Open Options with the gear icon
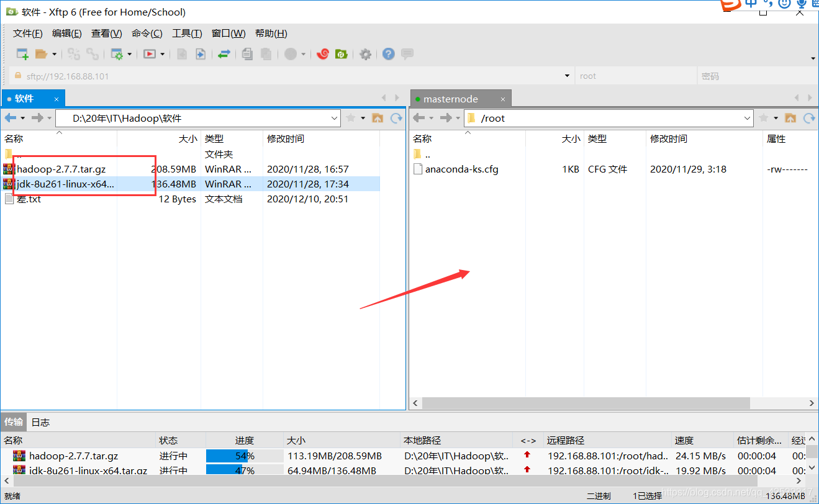 click(365, 54)
